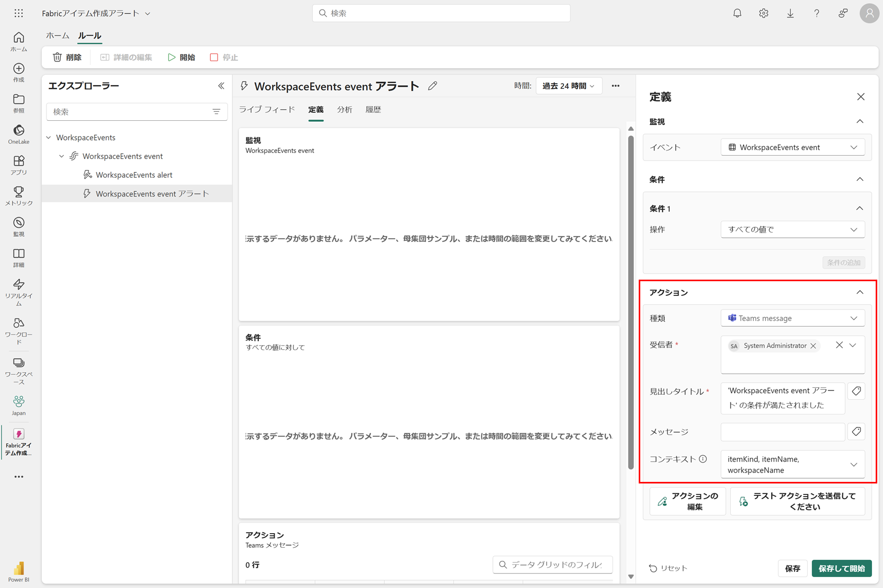Switch to ホーム ribbon tab
Viewport: 883px width, 588px height.
pyautogui.click(x=58, y=36)
